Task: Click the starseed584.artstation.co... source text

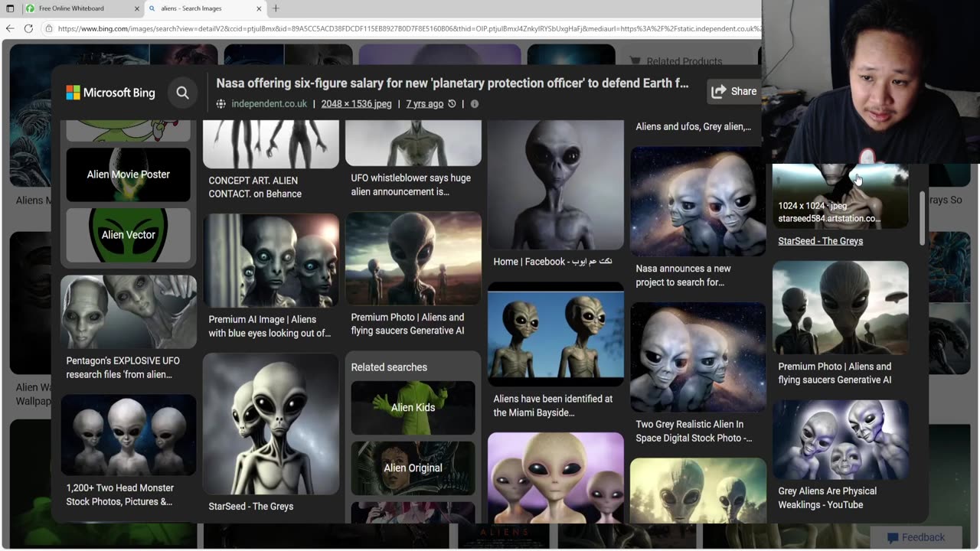Action: pyautogui.click(x=829, y=219)
